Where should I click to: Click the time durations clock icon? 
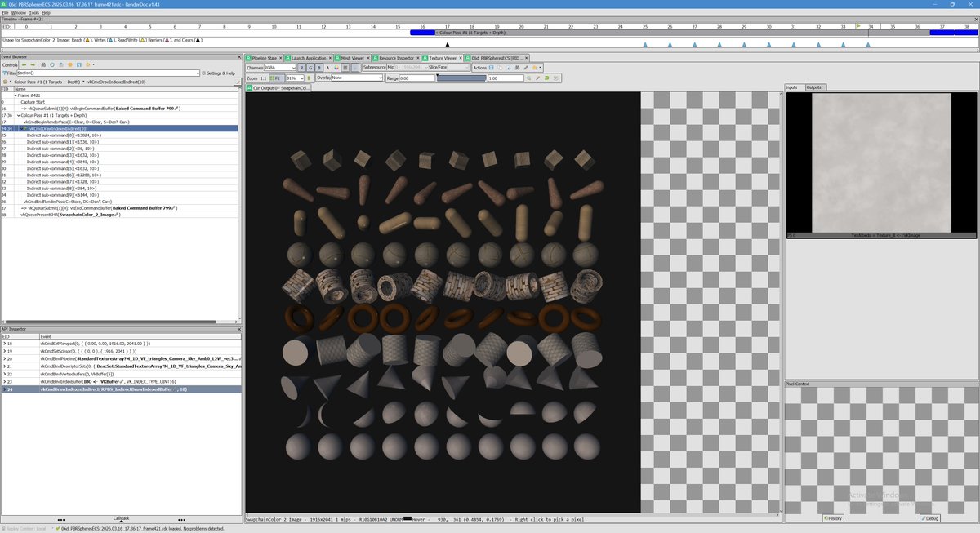point(52,64)
